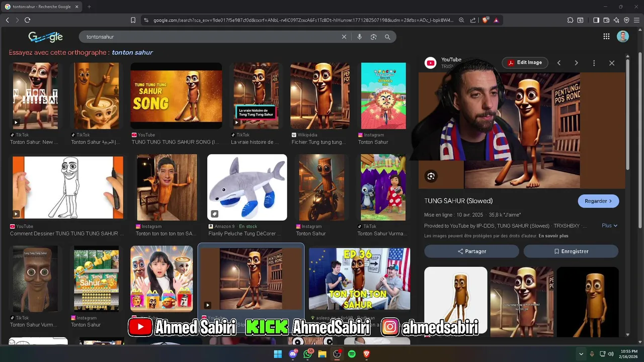Image resolution: width=644 pixels, height=362 pixels.
Task: Show next image in preview panel
Action: [576, 63]
